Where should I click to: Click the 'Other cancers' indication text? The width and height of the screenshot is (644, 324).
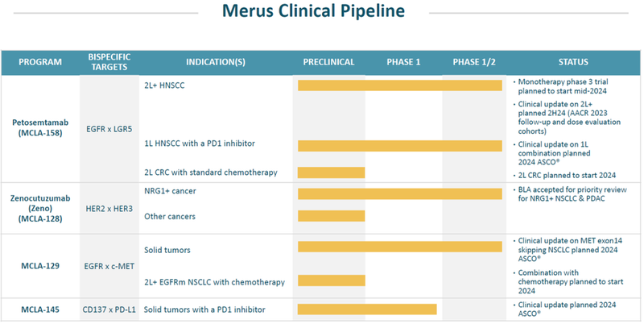pyautogui.click(x=169, y=216)
